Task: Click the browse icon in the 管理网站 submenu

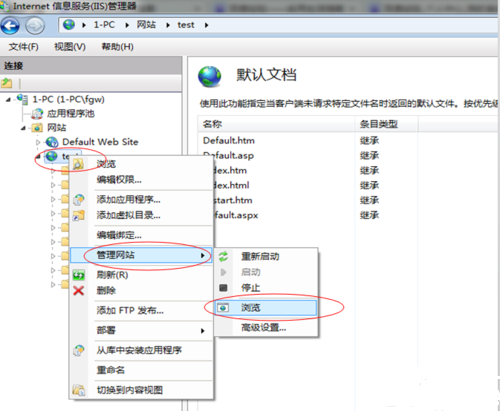Action: [x=223, y=308]
